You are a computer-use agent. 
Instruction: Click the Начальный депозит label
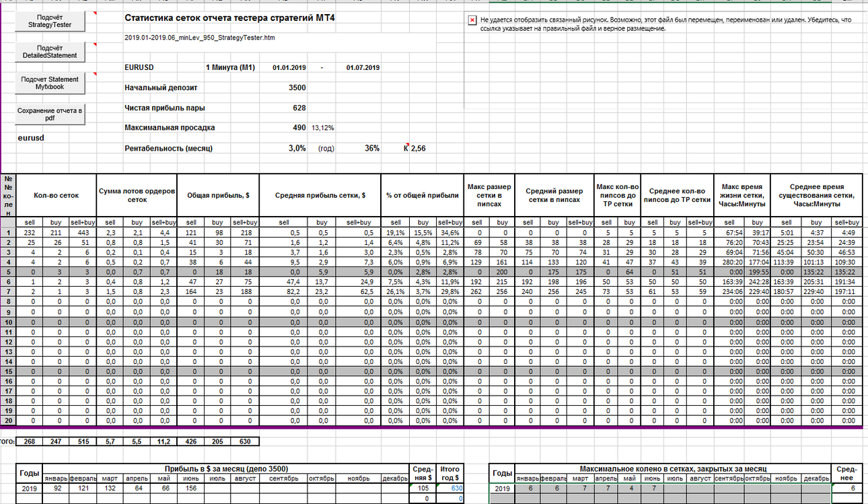pos(161,87)
